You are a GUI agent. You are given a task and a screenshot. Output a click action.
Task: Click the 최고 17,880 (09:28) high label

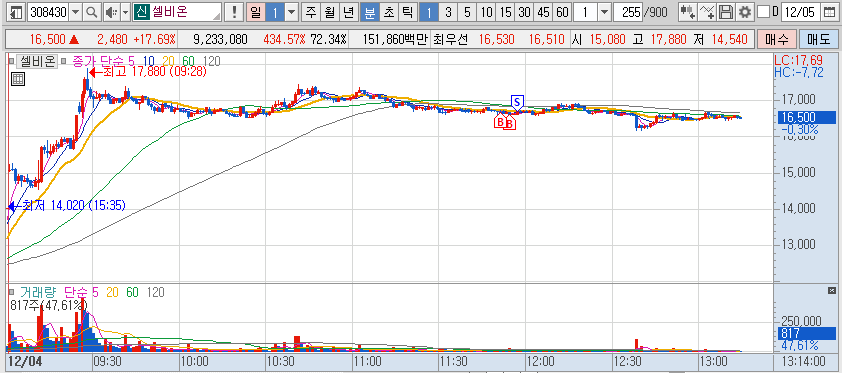pyautogui.click(x=149, y=72)
